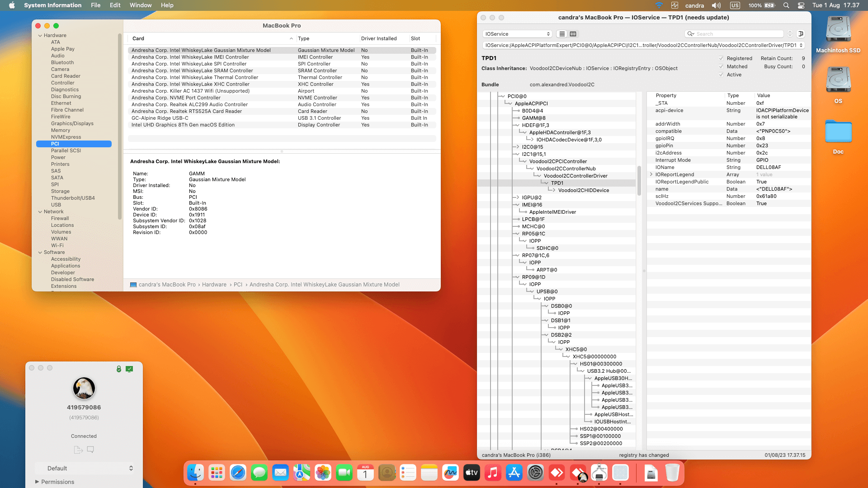Collapse the HDEF@1F,3 tree node
Screen dimensions: 868x488
pyautogui.click(x=517, y=125)
